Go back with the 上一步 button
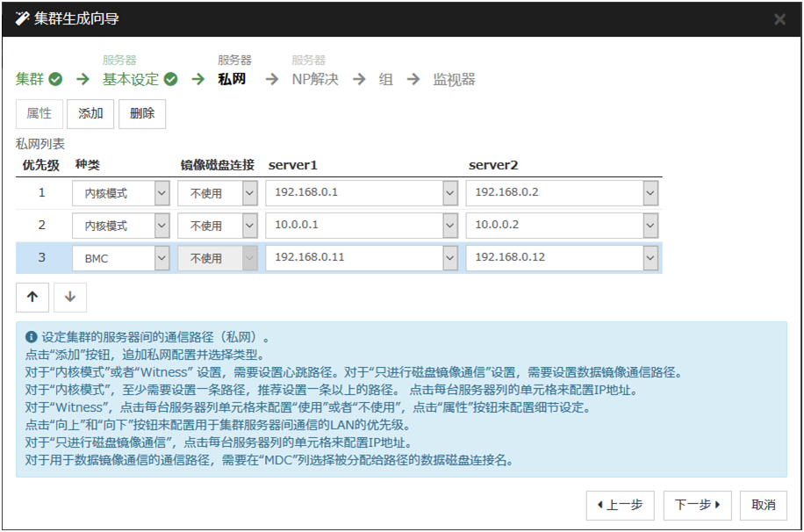This screenshot has height=532, width=804. [x=621, y=505]
